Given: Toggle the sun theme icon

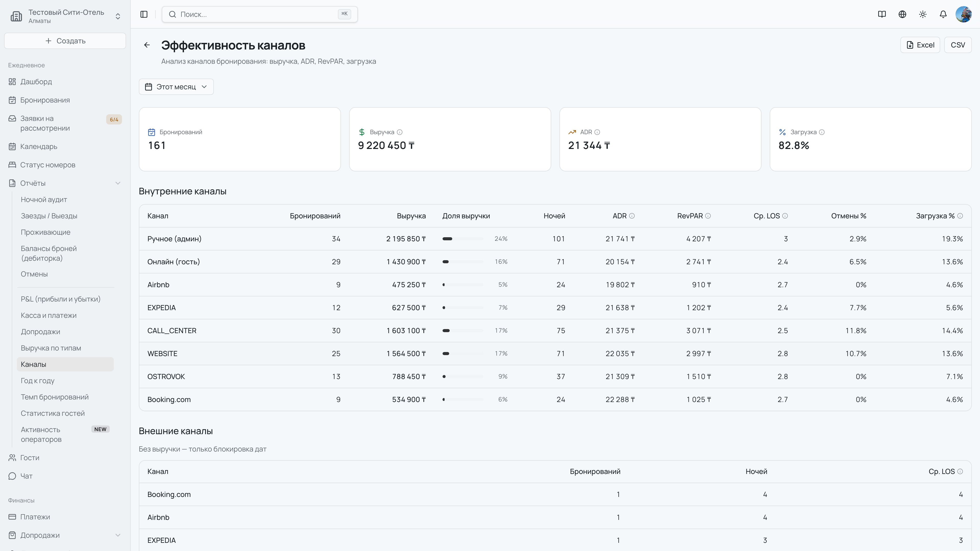Looking at the screenshot, I should tap(923, 15).
